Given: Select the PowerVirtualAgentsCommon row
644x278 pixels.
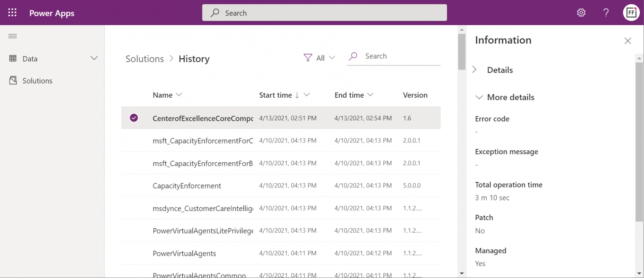Looking at the screenshot, I should click(x=281, y=272).
